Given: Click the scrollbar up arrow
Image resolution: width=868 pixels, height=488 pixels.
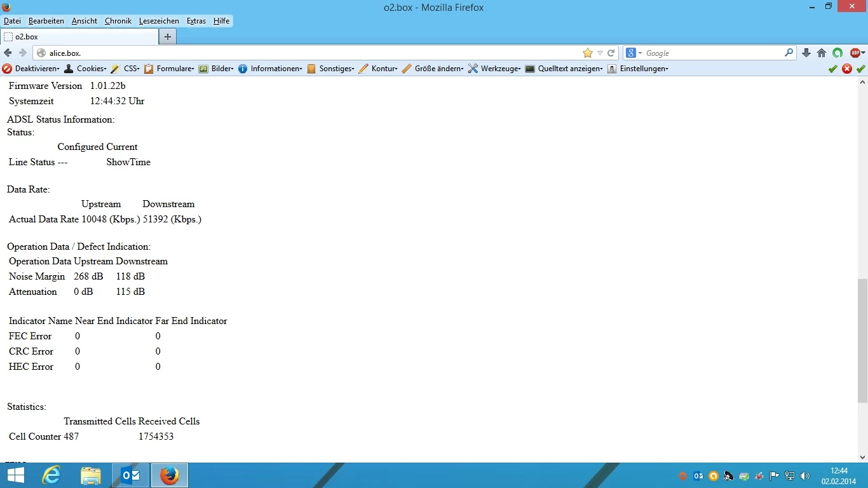Looking at the screenshot, I should (x=862, y=82).
